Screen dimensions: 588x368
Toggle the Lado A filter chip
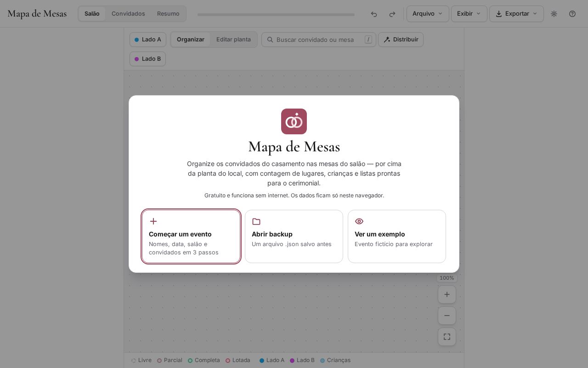[148, 40]
